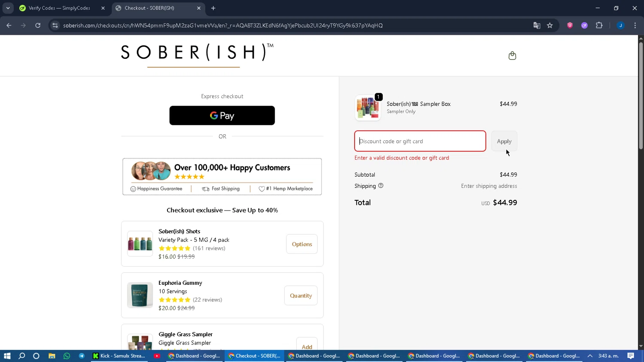Open Telegram from the taskbar
This screenshot has height=362, width=644.
(82, 356)
